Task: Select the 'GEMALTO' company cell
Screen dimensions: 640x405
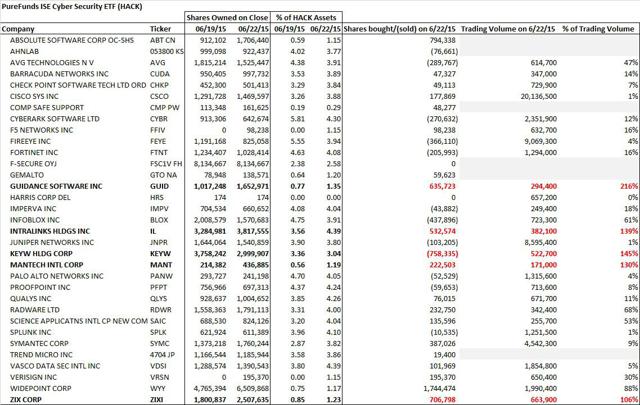Action: [27, 175]
